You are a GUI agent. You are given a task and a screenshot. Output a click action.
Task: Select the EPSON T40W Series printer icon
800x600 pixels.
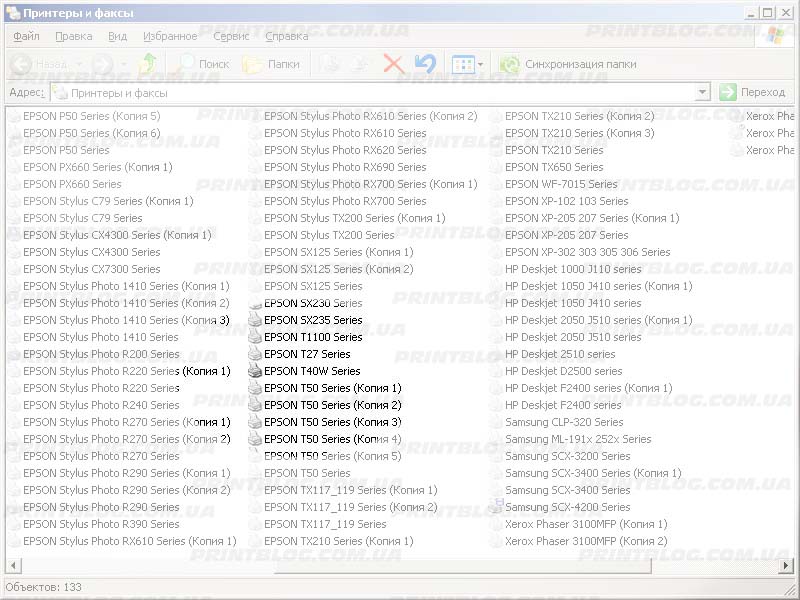coord(255,371)
